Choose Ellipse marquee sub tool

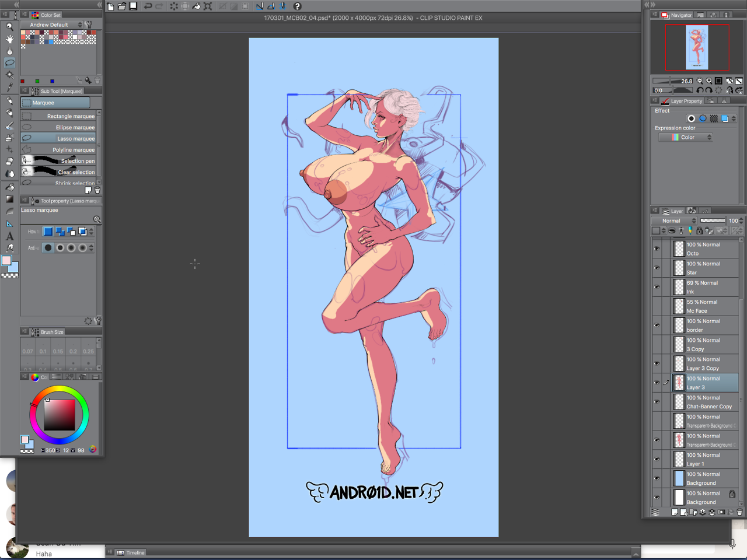click(58, 127)
